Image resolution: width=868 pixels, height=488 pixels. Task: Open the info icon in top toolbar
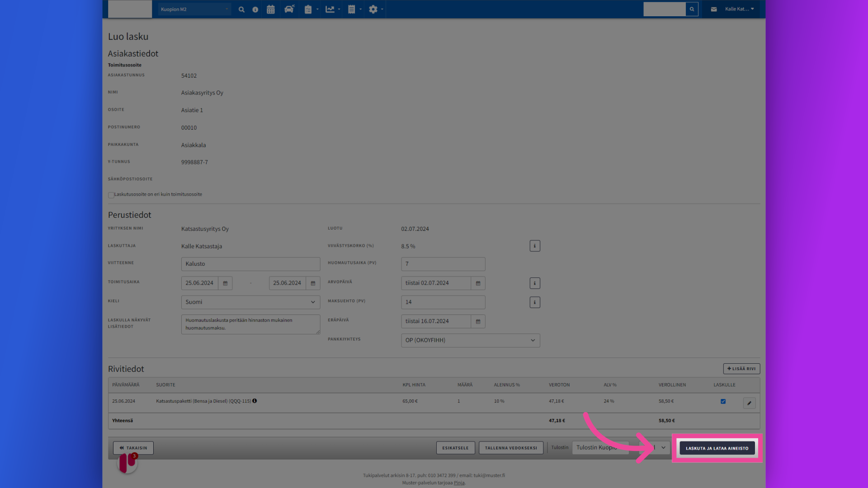click(x=255, y=9)
